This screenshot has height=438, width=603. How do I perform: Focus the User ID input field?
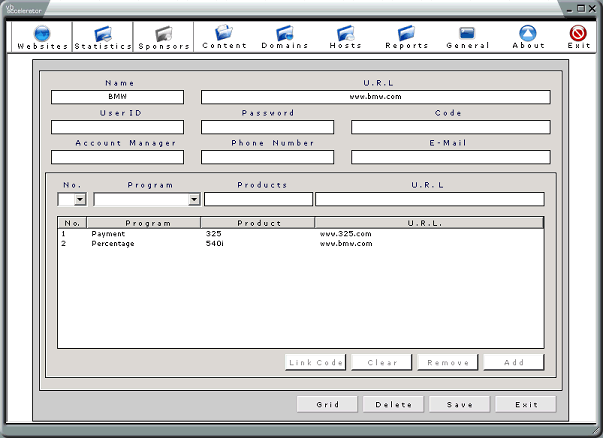pyautogui.click(x=117, y=127)
